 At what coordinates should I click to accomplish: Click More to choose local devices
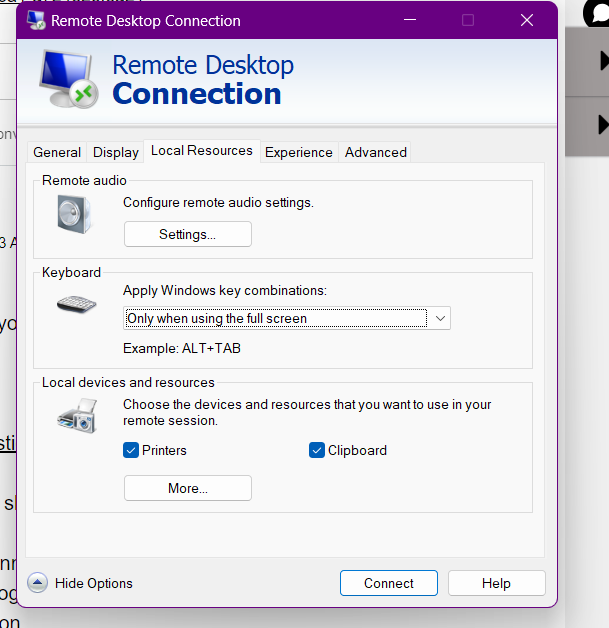(x=187, y=488)
